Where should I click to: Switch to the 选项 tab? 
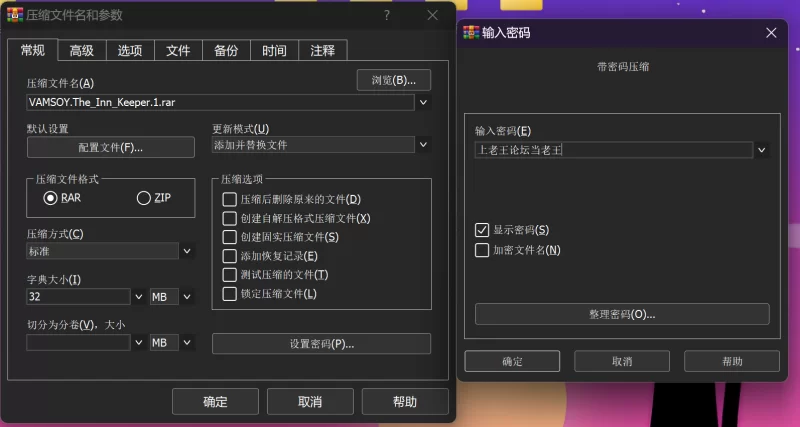[x=130, y=51]
